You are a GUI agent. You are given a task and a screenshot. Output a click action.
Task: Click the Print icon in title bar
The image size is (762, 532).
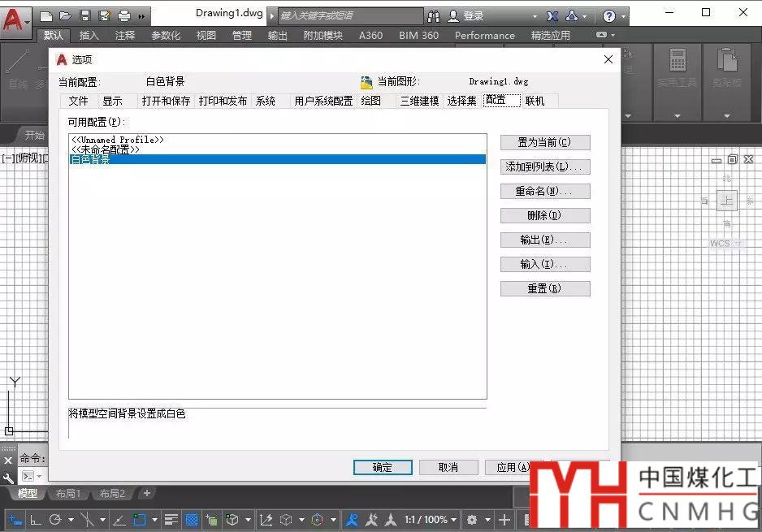click(123, 15)
